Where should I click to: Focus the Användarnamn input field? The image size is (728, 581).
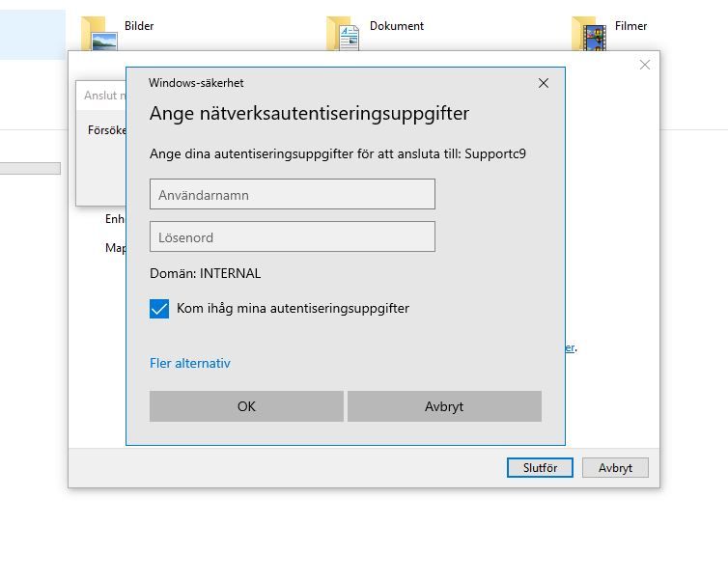293,194
